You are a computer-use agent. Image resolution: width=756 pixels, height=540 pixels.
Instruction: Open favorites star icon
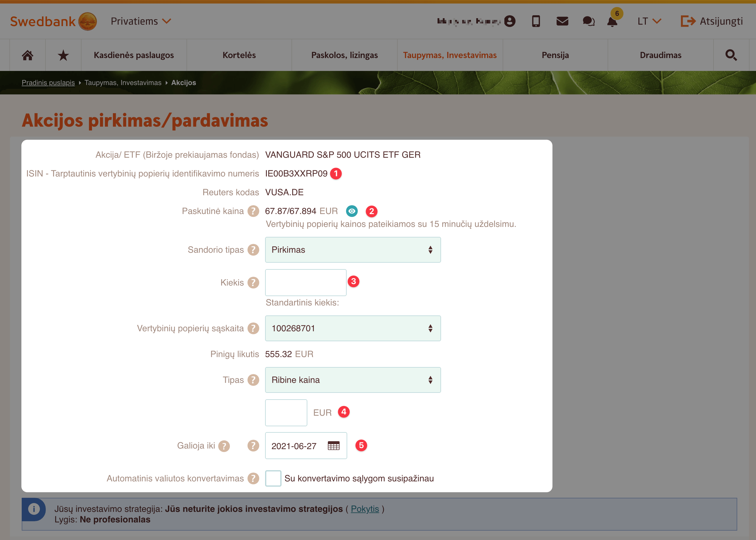pos(63,55)
